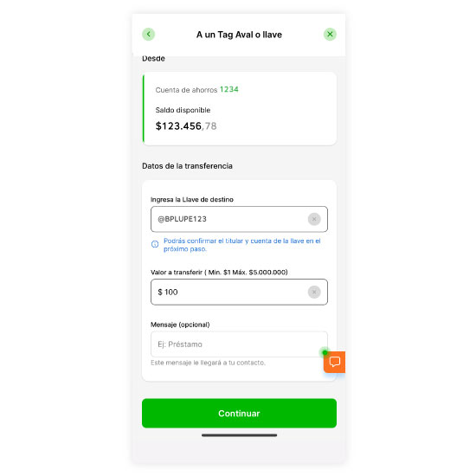The image size is (476, 476).
Task: Select the Cuenta de ahorros 1234 card
Action: [x=240, y=109]
